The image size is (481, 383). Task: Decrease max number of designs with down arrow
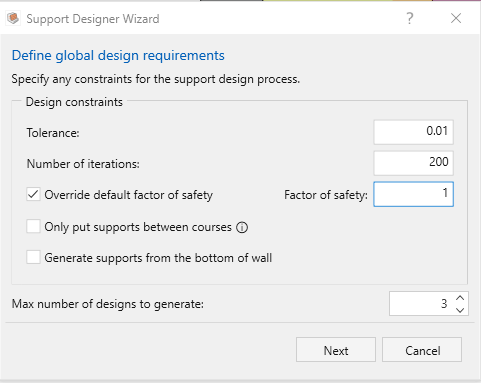click(460, 310)
